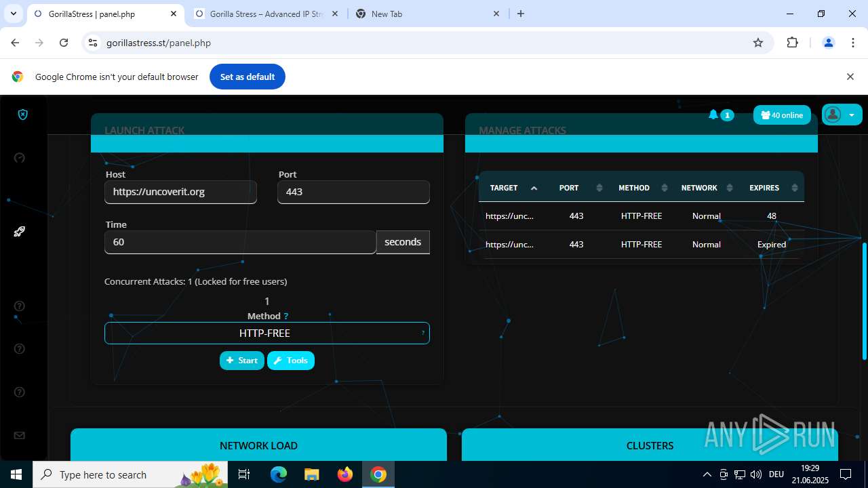Launch Firefox from taskbar
Image resolution: width=868 pixels, height=488 pixels.
(345, 474)
